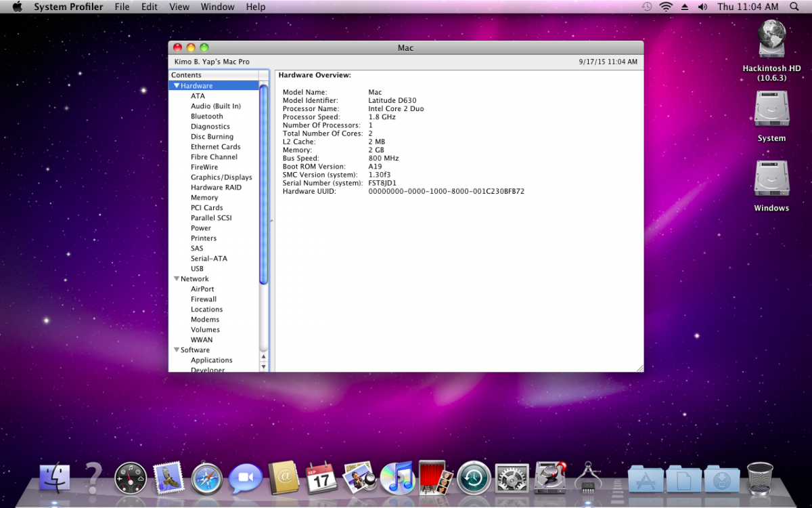
Task: Open the Documents folder stack
Action: [684, 479]
